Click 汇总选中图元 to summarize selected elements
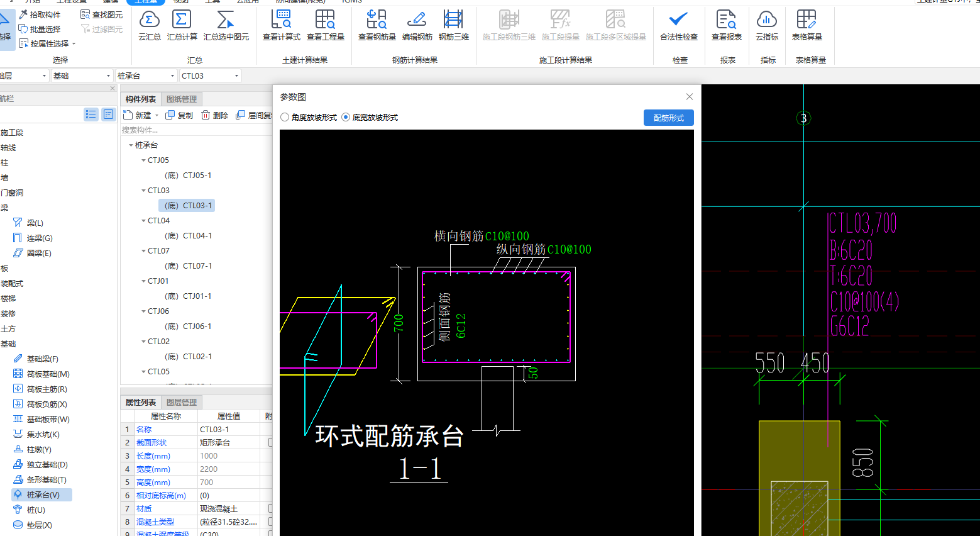The height and width of the screenshot is (536, 980). point(226,26)
